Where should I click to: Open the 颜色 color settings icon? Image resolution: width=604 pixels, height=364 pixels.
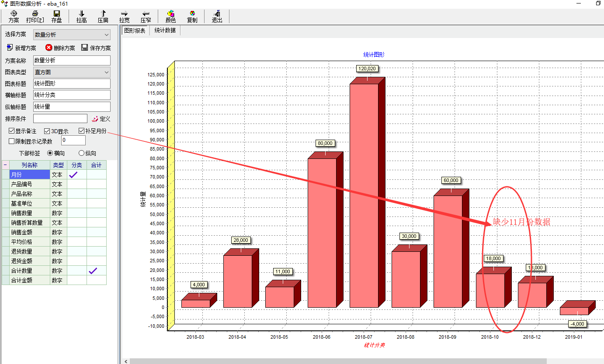point(170,14)
